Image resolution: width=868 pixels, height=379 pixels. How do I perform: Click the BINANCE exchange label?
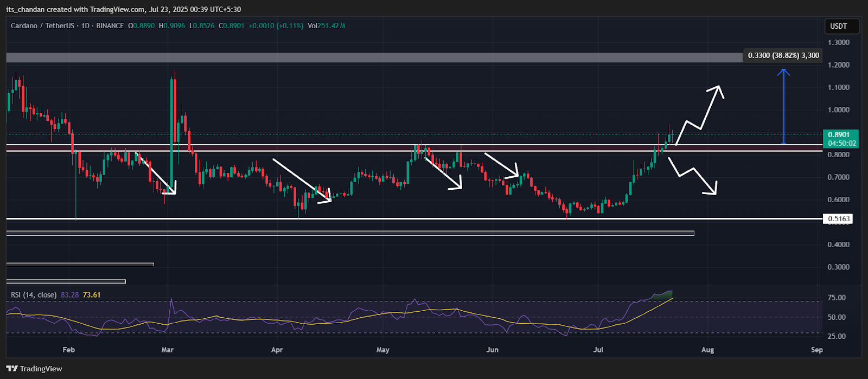[x=110, y=25]
